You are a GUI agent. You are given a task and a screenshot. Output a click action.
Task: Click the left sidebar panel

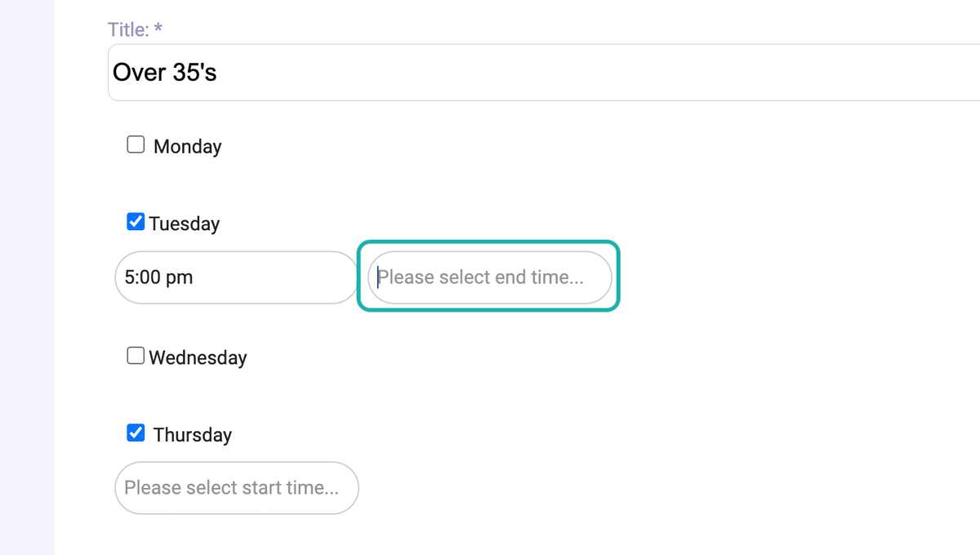click(27, 277)
